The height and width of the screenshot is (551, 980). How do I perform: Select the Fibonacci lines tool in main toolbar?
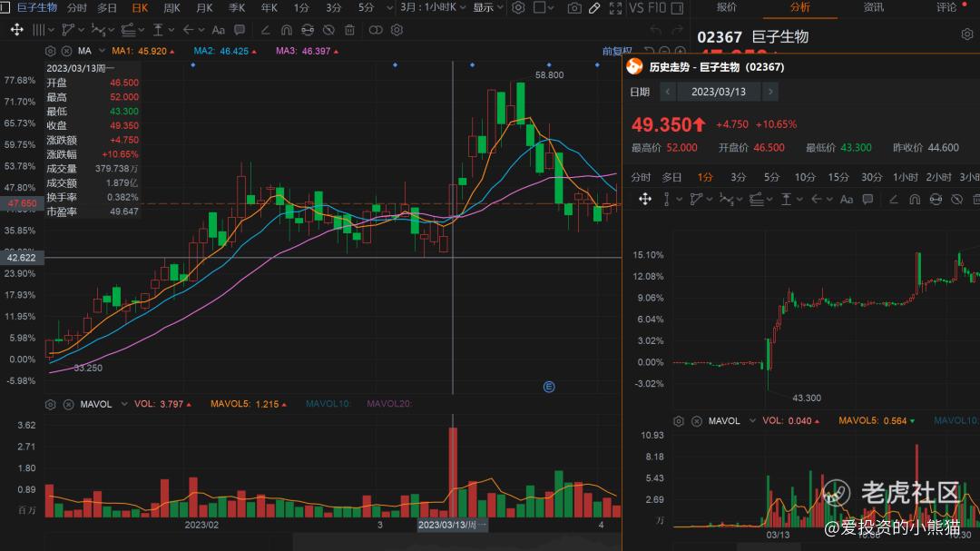tap(129, 29)
